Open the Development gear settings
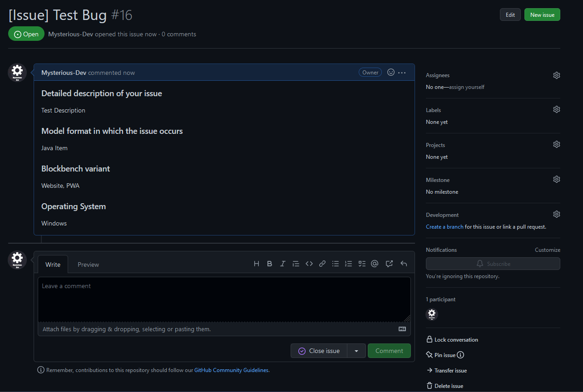This screenshot has width=583, height=392. click(557, 214)
